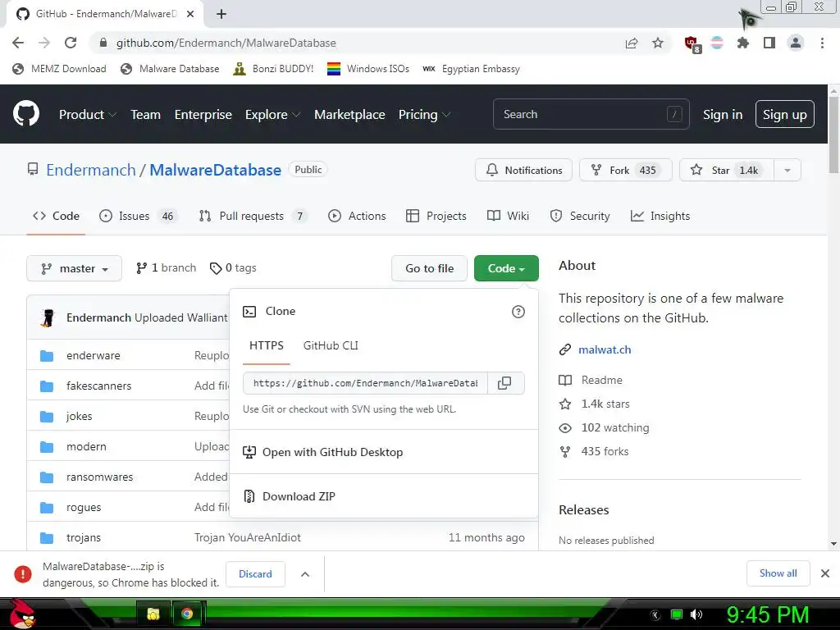Expand the Explore menu dropdown
This screenshot has width=840, height=630.
click(272, 114)
